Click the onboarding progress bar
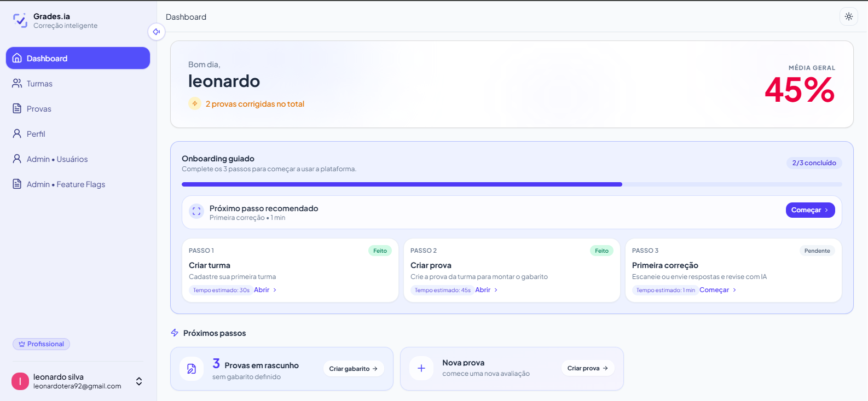 tap(512, 184)
